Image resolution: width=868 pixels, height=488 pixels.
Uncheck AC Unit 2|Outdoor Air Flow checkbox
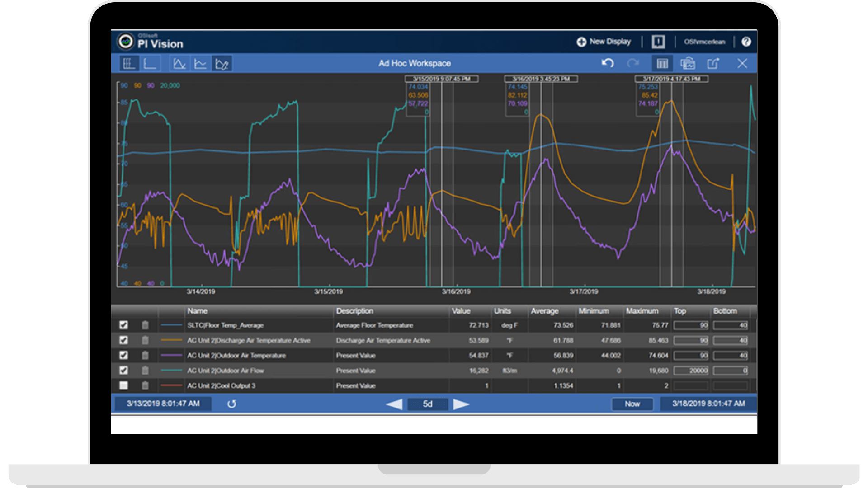click(x=123, y=371)
